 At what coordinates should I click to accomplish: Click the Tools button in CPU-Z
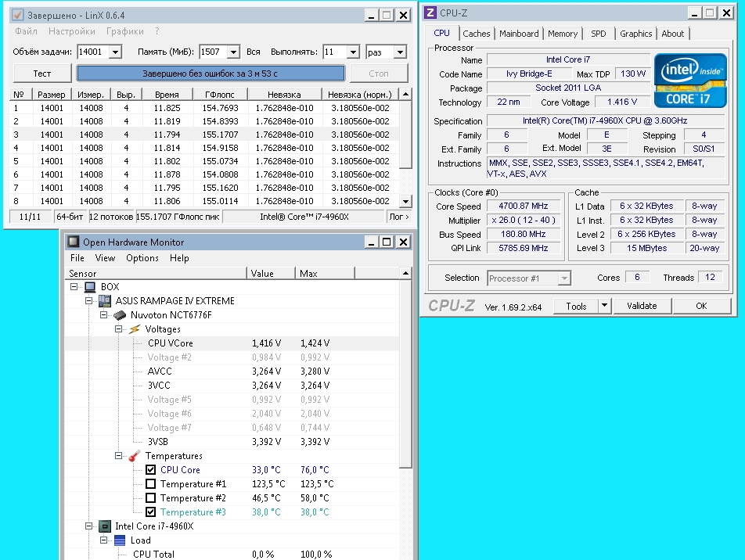pyautogui.click(x=576, y=306)
